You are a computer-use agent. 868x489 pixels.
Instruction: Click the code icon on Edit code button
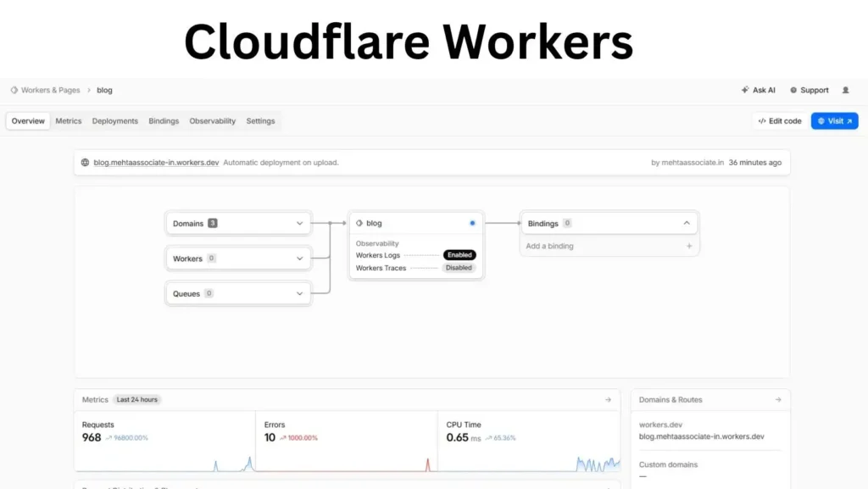763,120
